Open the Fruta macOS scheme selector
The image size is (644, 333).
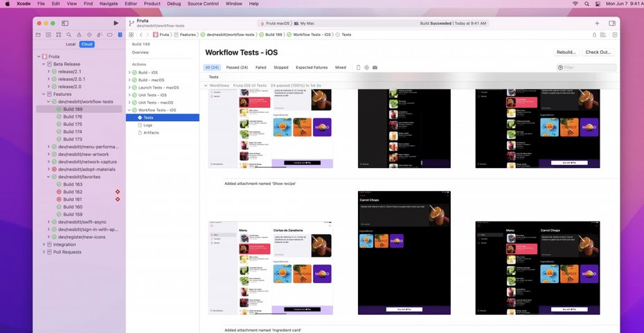tap(275, 24)
